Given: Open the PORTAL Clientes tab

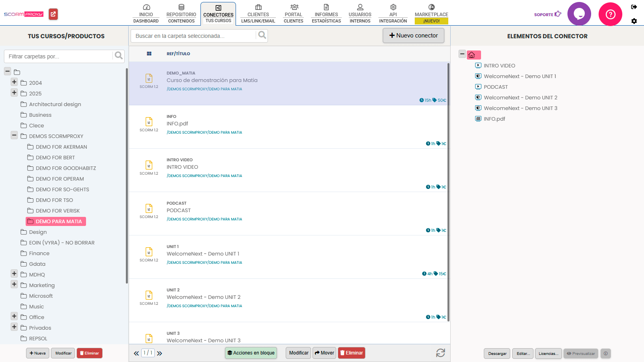Looking at the screenshot, I should 294,14.
